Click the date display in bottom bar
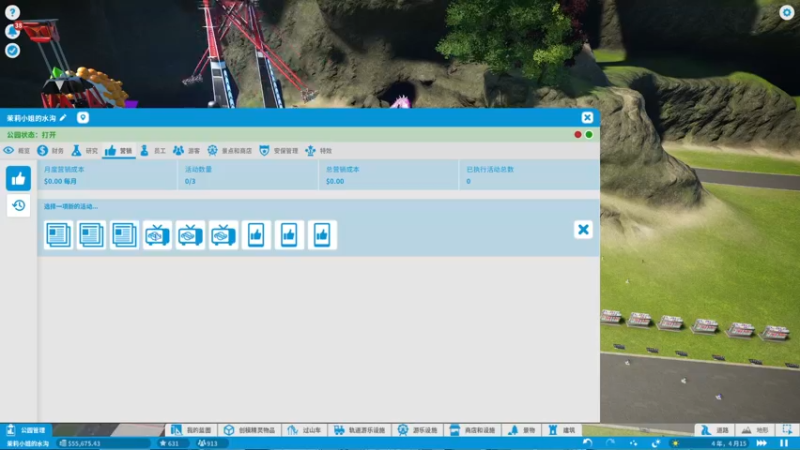800x450 pixels. [x=729, y=443]
